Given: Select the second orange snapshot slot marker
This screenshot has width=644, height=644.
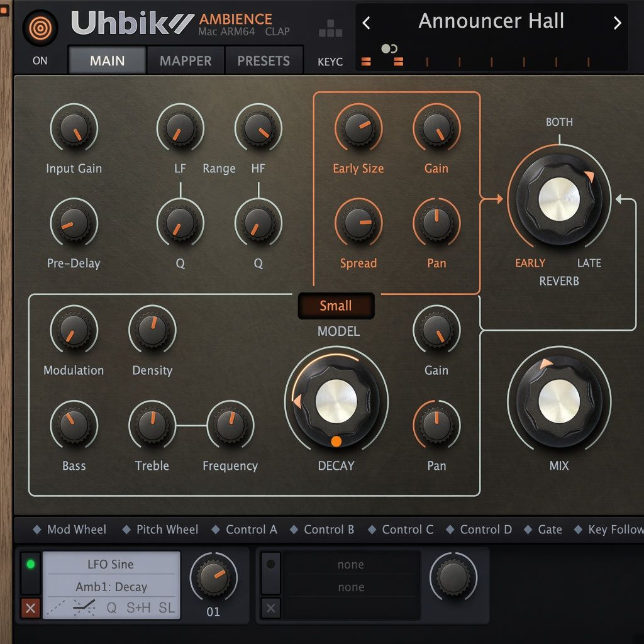Looking at the screenshot, I should (x=398, y=62).
